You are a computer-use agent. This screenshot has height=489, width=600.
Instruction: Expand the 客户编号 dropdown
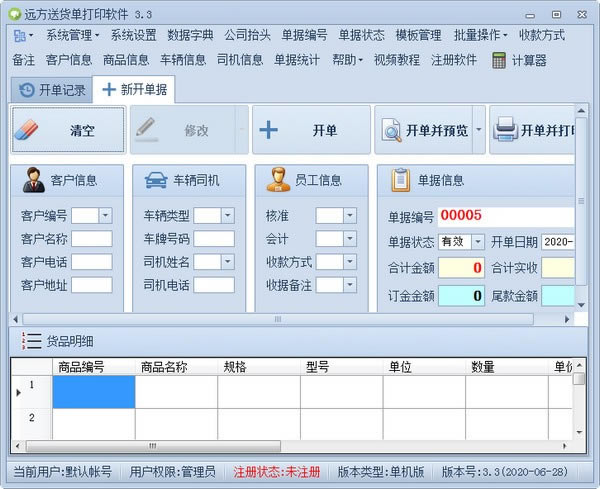[105, 215]
